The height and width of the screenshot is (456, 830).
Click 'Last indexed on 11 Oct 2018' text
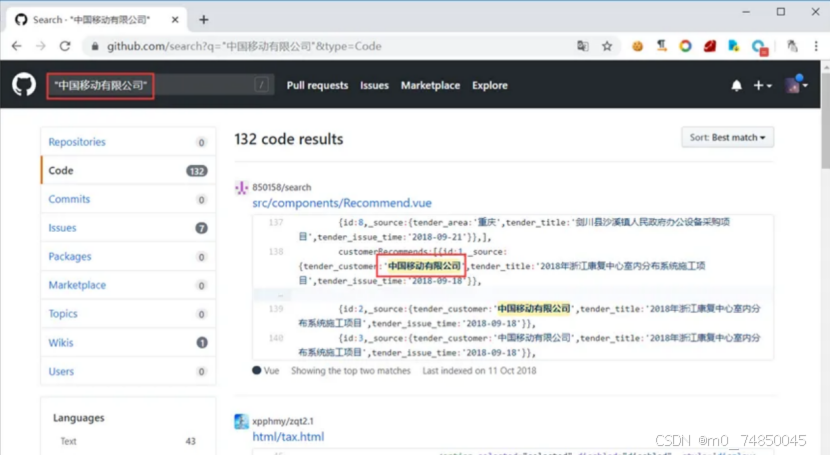point(479,371)
